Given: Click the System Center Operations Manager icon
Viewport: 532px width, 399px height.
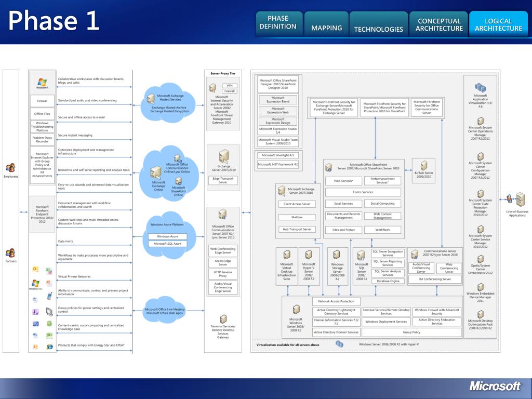Looking at the screenshot, I should click(481, 122).
